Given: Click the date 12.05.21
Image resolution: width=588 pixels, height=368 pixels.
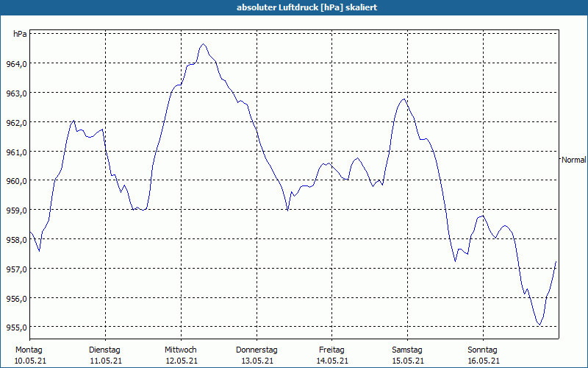Looking at the screenshot, I should (182, 361).
